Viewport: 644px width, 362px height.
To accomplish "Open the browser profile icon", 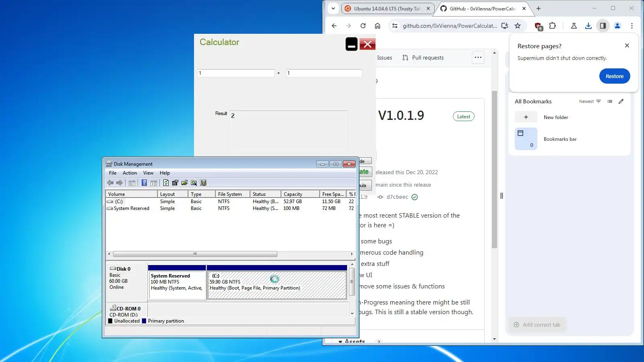I will click(617, 26).
